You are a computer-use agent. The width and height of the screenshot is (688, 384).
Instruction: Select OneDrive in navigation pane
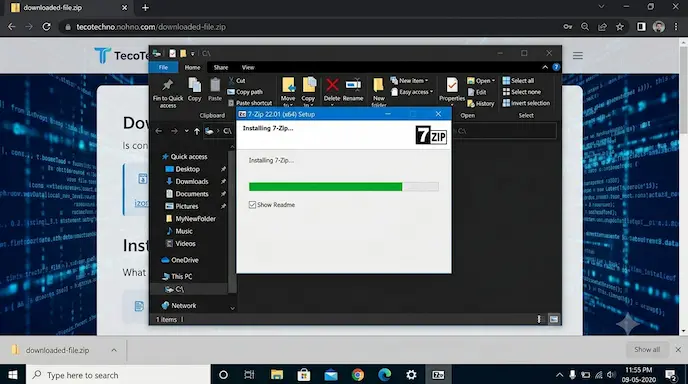[180, 260]
